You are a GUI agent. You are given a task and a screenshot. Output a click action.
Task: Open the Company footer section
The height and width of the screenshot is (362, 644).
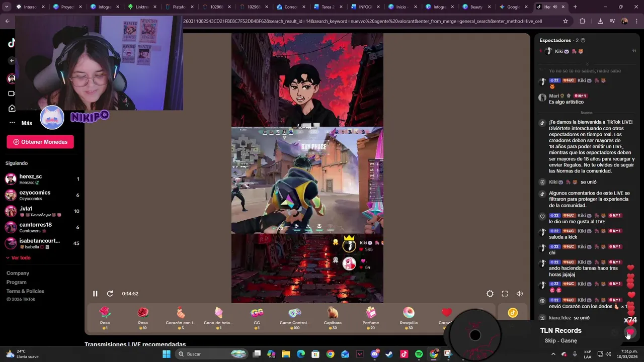pos(18,273)
